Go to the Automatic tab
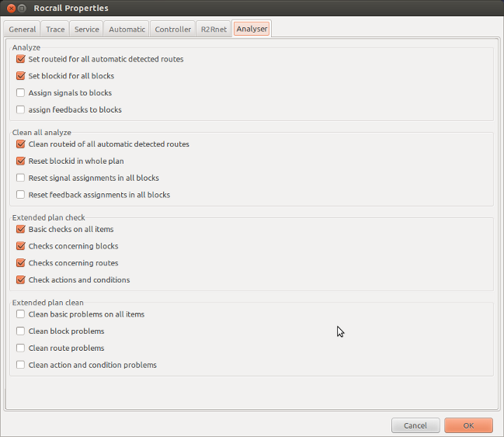This screenshot has height=437, width=504. [x=127, y=29]
